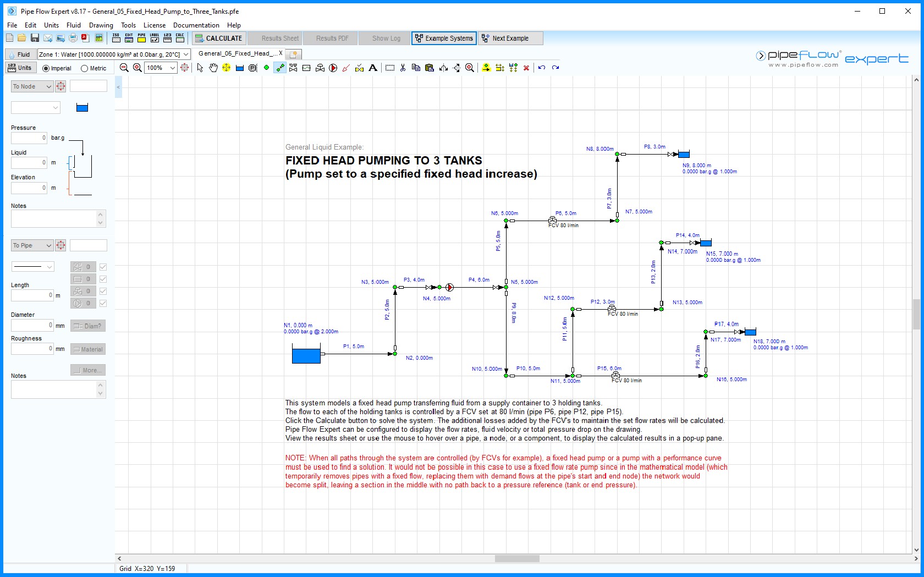Click the scroll right arrow
Screen dimensions: 924x577
pos(916,559)
